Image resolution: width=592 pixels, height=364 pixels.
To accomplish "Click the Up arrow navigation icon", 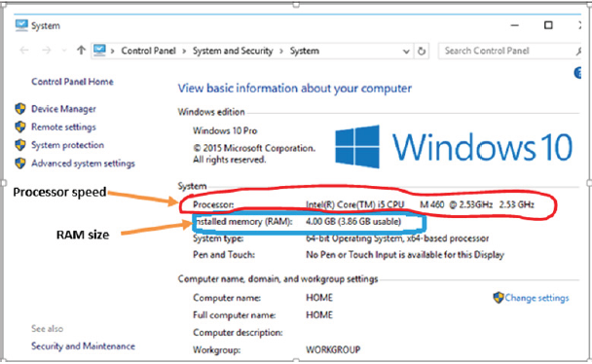I will (81, 51).
